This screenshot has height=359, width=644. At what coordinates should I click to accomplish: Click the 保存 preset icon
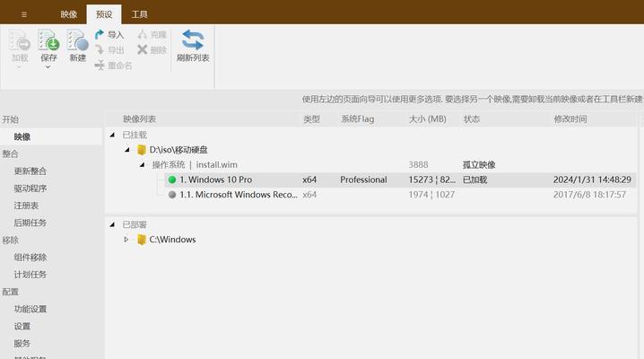48,40
